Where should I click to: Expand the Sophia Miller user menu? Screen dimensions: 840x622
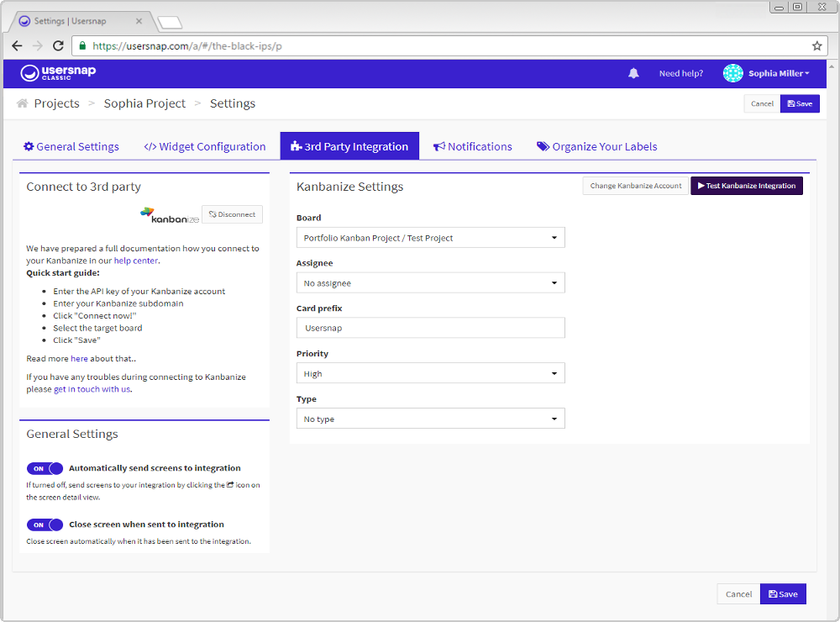[779, 73]
